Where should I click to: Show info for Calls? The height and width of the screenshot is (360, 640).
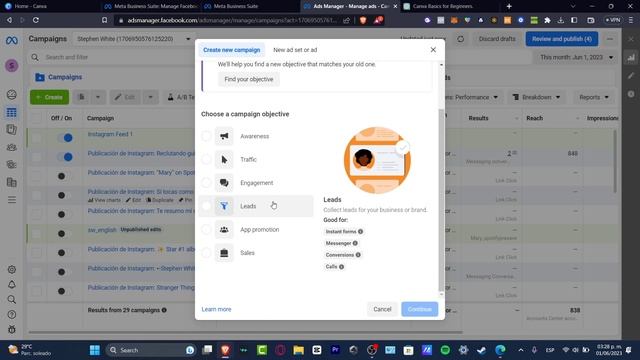pyautogui.click(x=342, y=267)
